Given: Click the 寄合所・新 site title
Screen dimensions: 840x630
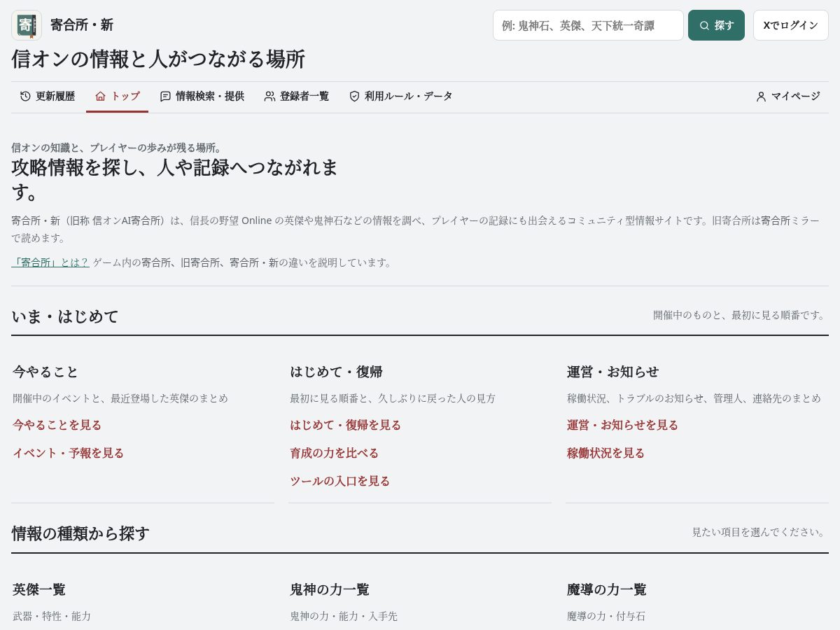Looking at the screenshot, I should click(82, 25).
